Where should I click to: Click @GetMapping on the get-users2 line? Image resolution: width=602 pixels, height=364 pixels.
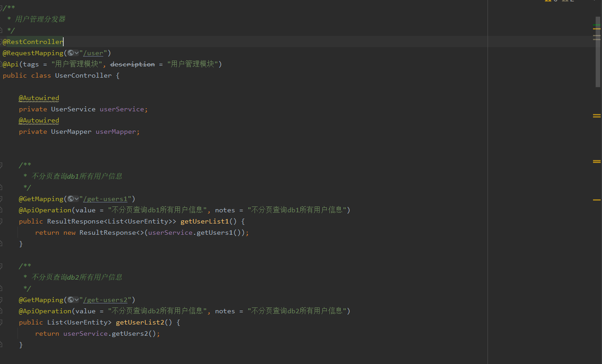[x=41, y=300]
